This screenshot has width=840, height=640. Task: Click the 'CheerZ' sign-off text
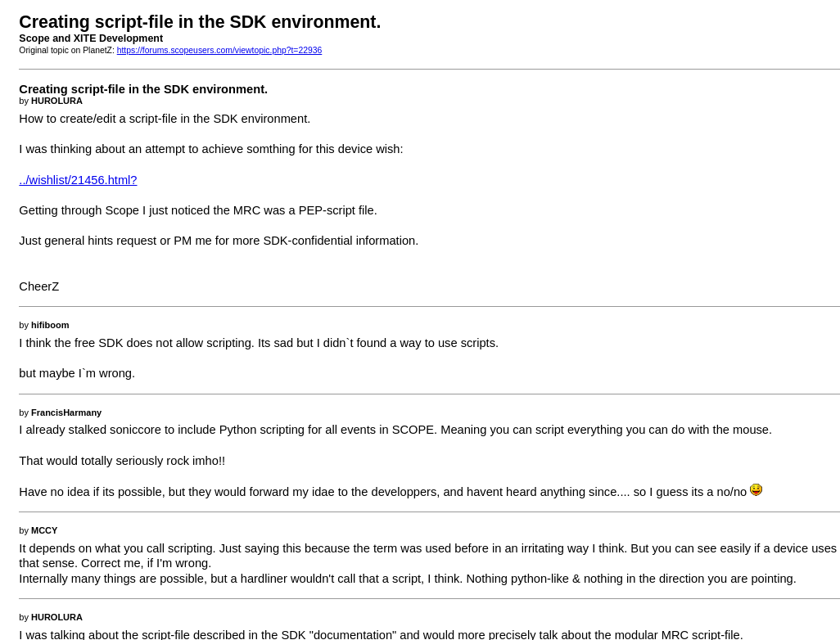click(39, 286)
